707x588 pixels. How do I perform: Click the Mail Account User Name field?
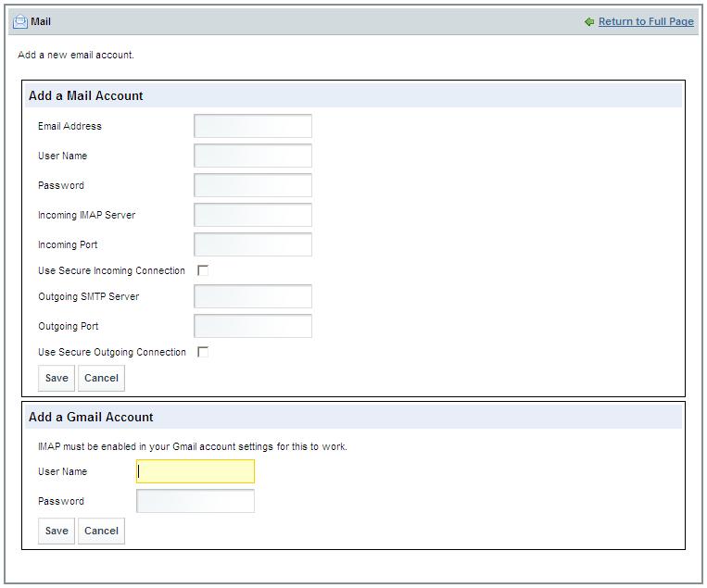(253, 156)
